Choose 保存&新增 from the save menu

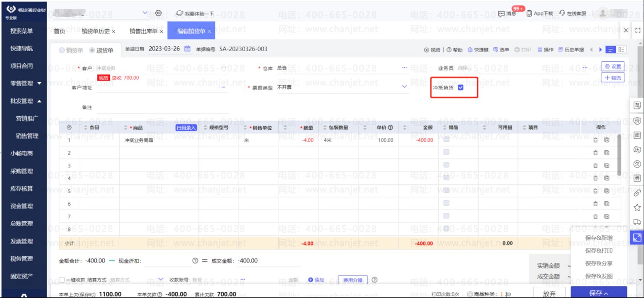click(599, 238)
